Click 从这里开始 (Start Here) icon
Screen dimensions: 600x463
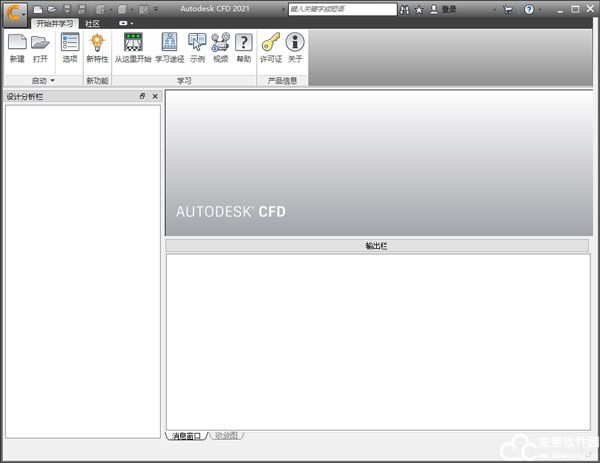click(133, 43)
